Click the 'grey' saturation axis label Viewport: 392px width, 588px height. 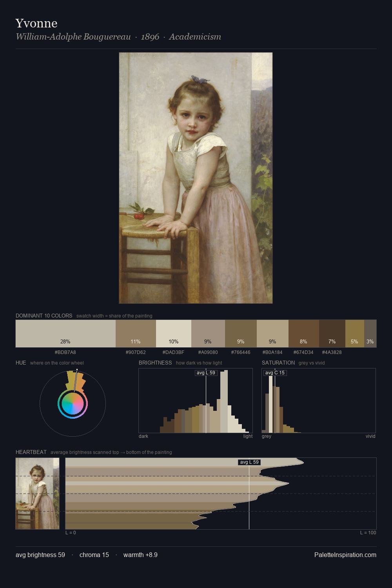(x=267, y=436)
